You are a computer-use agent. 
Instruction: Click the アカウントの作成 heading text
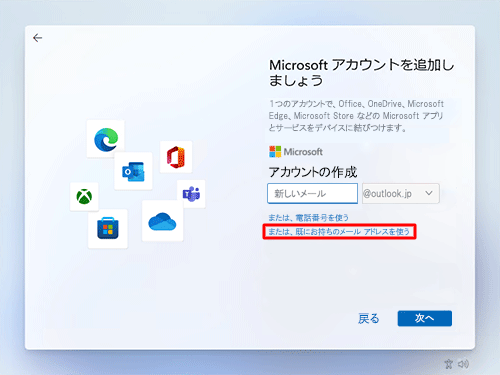click(x=313, y=172)
